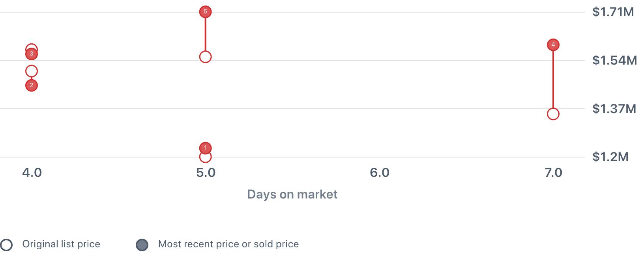
Task: Click the 4.0 x-axis tick label
Action: pyautogui.click(x=32, y=173)
